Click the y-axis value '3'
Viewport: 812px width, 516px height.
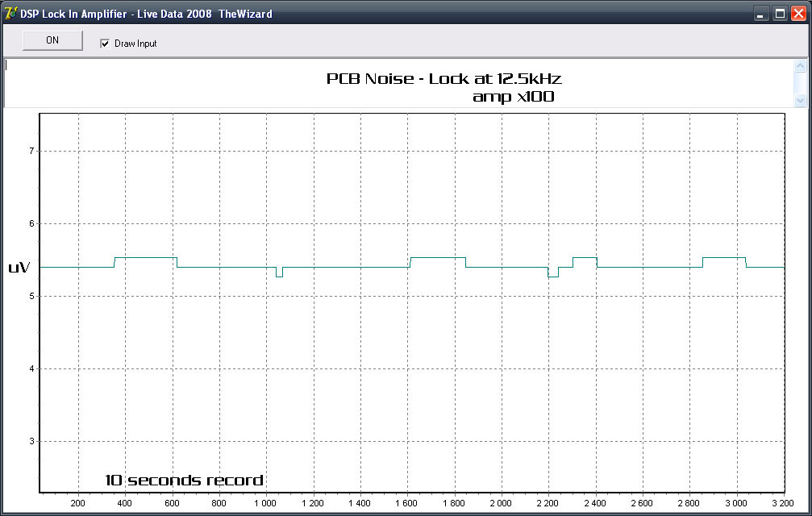pos(31,442)
